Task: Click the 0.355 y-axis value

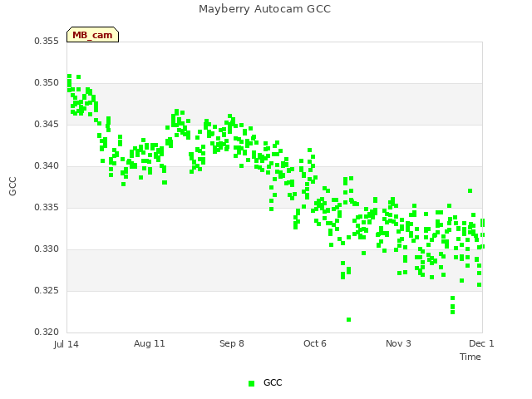Action: point(47,41)
